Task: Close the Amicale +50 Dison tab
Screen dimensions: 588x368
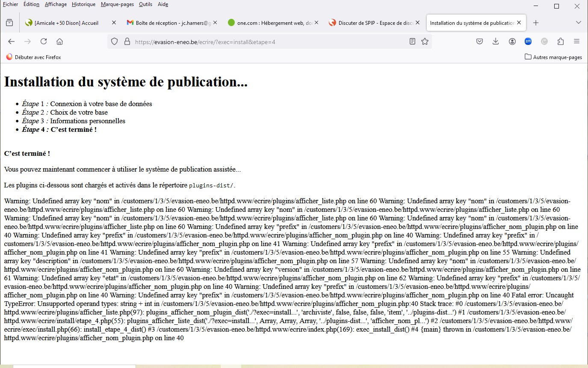Action: (114, 23)
